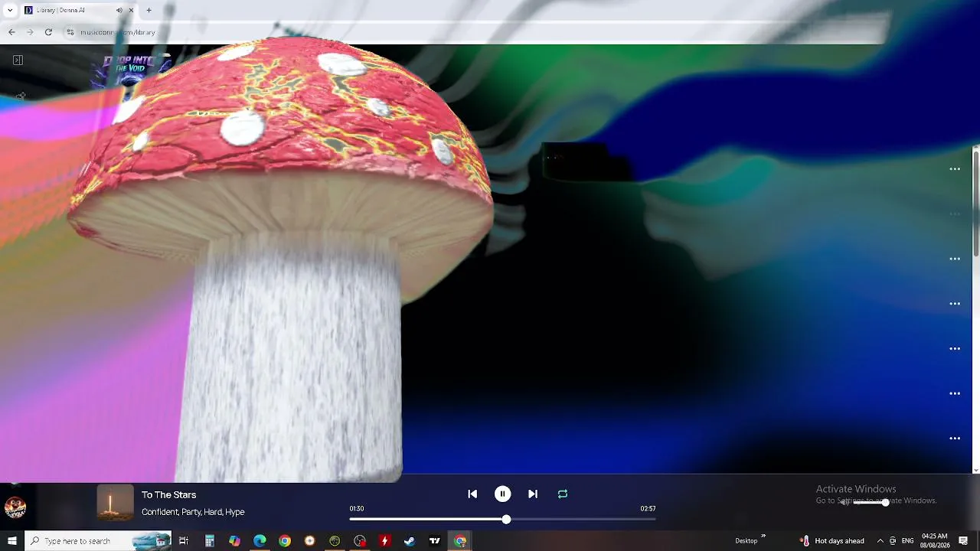Screen dimensions: 980x551
Task: Open the Hot days ahead weather widget
Action: (x=832, y=541)
